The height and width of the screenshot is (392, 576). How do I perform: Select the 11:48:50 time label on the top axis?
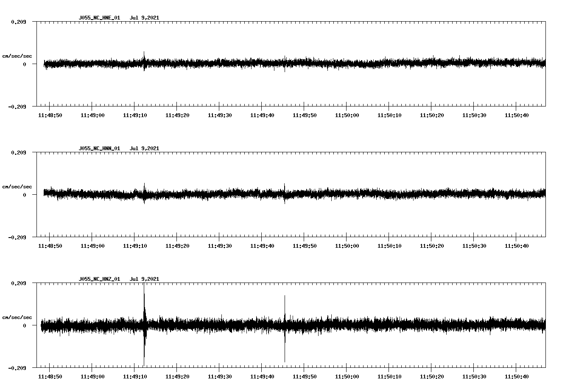(x=50, y=115)
